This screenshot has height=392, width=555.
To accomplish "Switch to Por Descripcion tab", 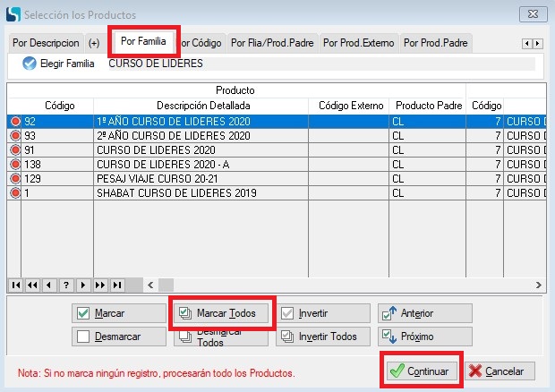I will point(46,42).
